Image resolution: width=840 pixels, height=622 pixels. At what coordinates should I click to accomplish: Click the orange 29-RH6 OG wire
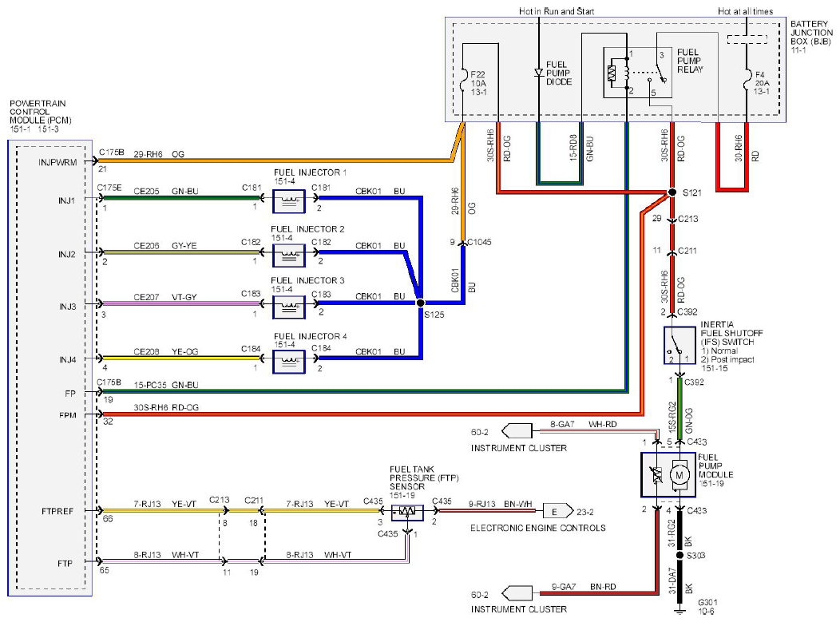point(275,160)
